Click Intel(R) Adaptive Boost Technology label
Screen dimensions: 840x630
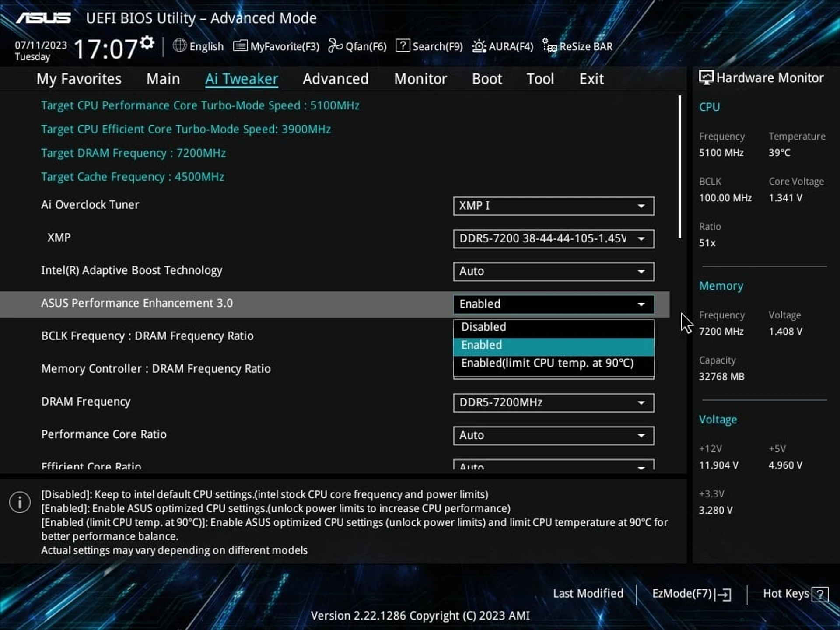tap(132, 270)
